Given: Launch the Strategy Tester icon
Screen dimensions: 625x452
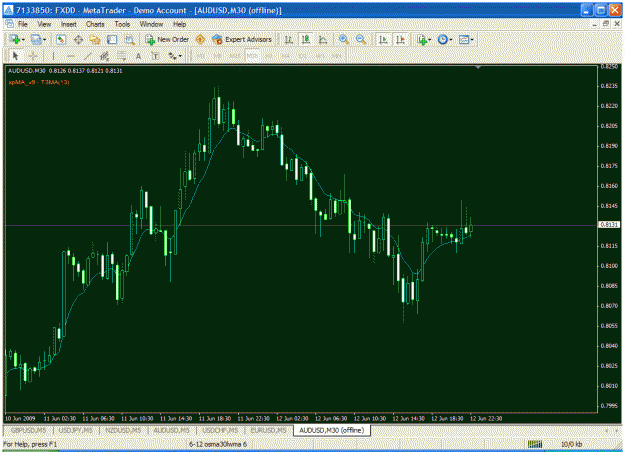Looking at the screenshot, I should click(130, 39).
